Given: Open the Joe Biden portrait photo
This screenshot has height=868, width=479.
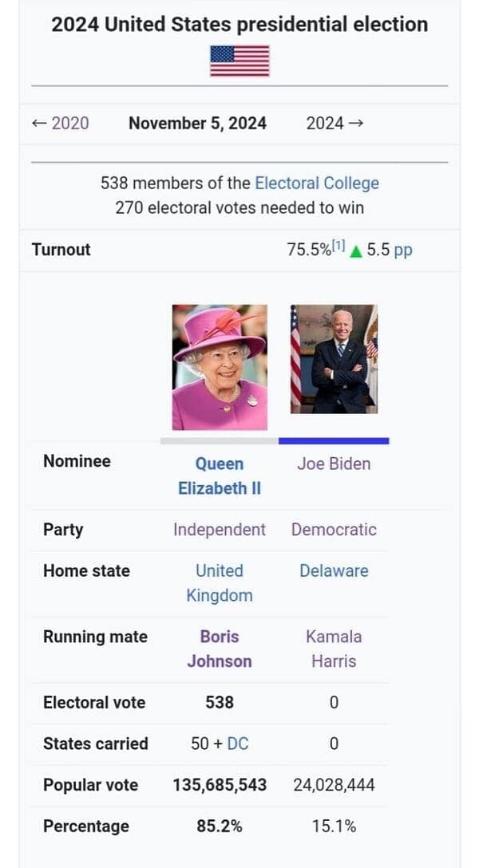Looking at the screenshot, I should [334, 359].
